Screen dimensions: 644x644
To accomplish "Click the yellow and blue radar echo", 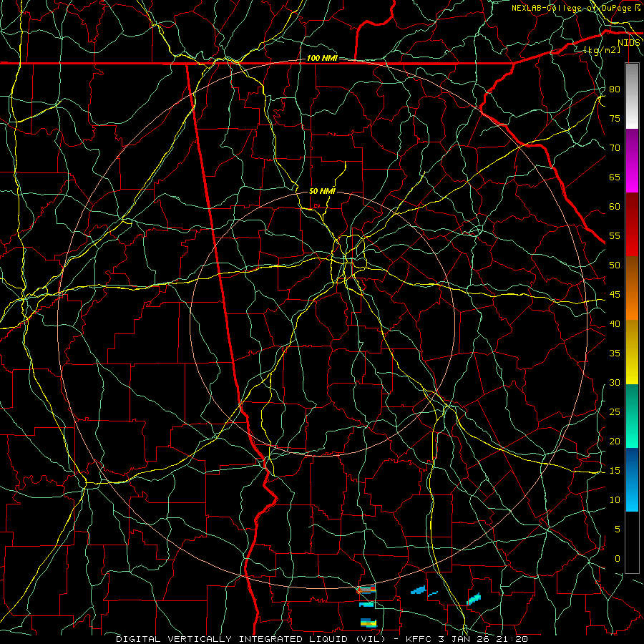I will (x=369, y=623).
